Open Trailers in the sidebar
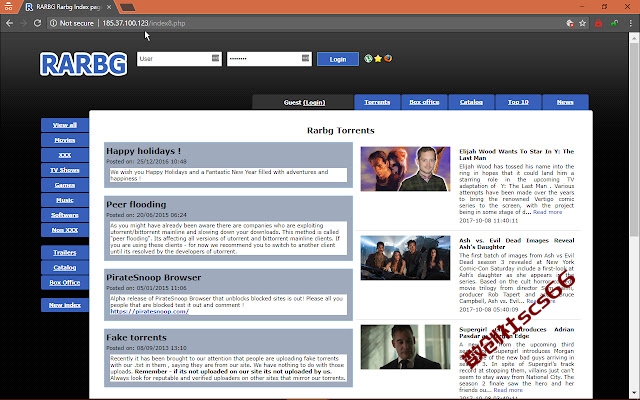This screenshot has width=640, height=400. (64, 253)
